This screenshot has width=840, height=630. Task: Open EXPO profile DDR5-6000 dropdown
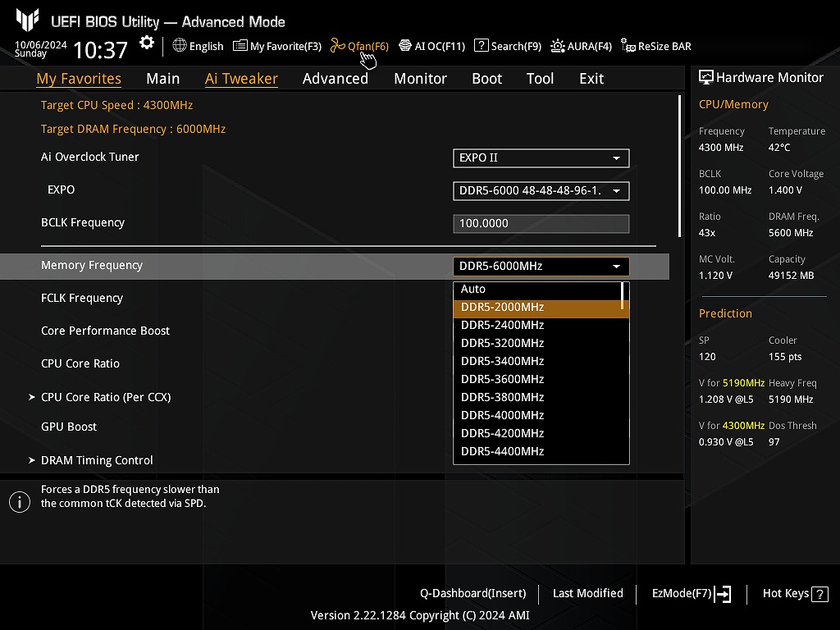[x=541, y=190]
